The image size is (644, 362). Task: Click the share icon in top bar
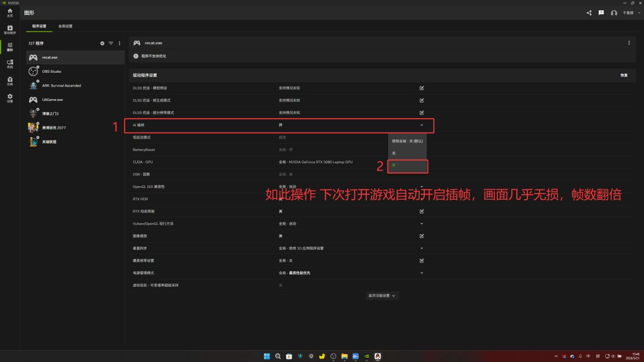(589, 13)
